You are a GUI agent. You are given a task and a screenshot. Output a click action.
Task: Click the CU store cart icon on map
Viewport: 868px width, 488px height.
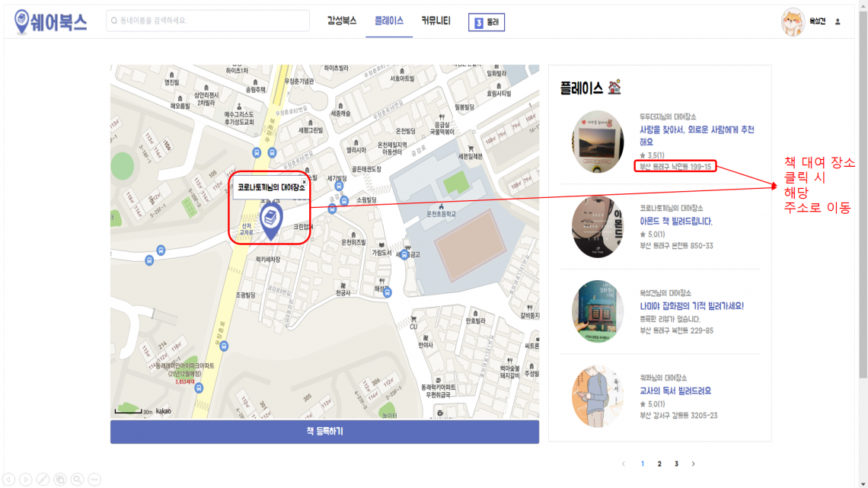tap(413, 319)
